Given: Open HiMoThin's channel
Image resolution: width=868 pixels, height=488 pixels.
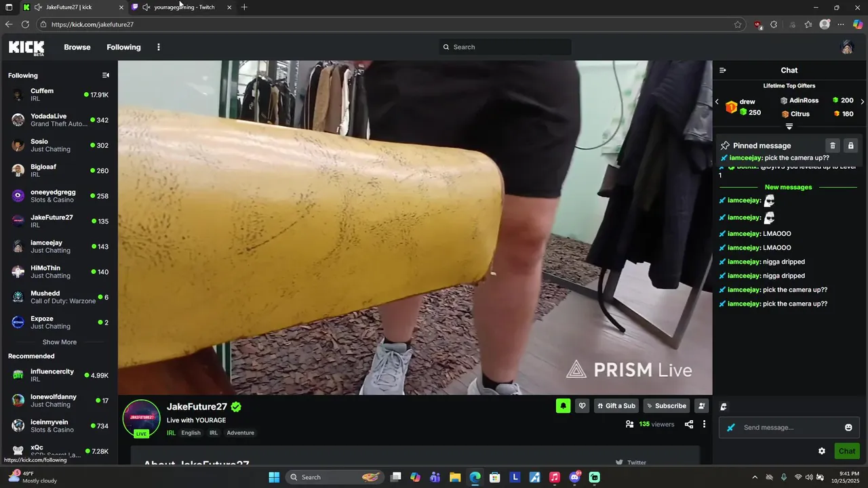Looking at the screenshot, I should pos(58,272).
